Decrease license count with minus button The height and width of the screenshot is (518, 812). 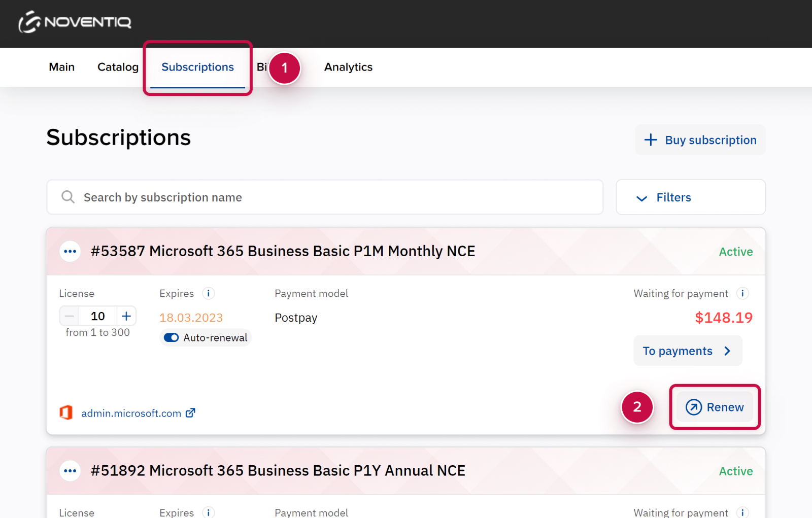70,316
